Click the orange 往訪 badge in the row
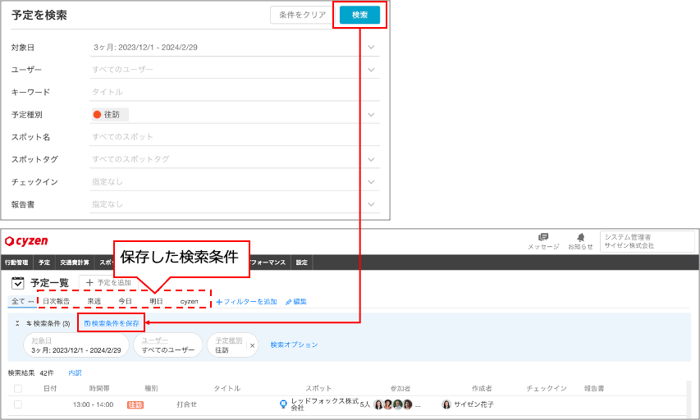 (x=135, y=405)
